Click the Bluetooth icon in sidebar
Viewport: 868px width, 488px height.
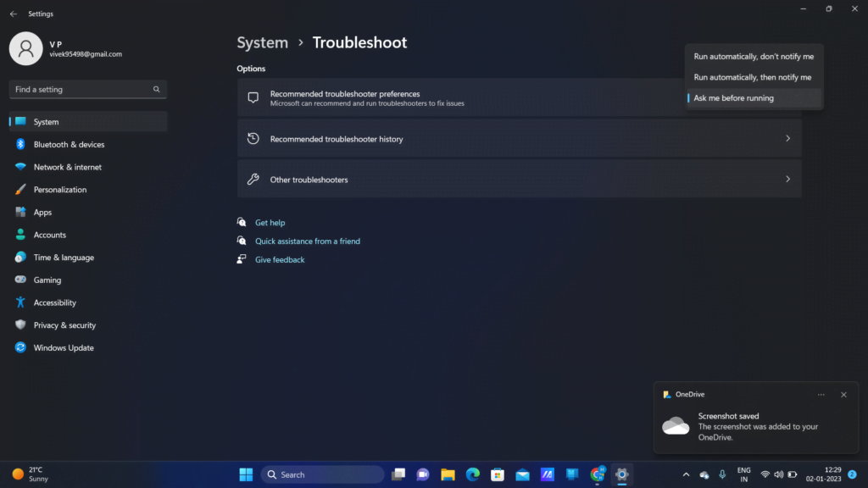pyautogui.click(x=20, y=144)
